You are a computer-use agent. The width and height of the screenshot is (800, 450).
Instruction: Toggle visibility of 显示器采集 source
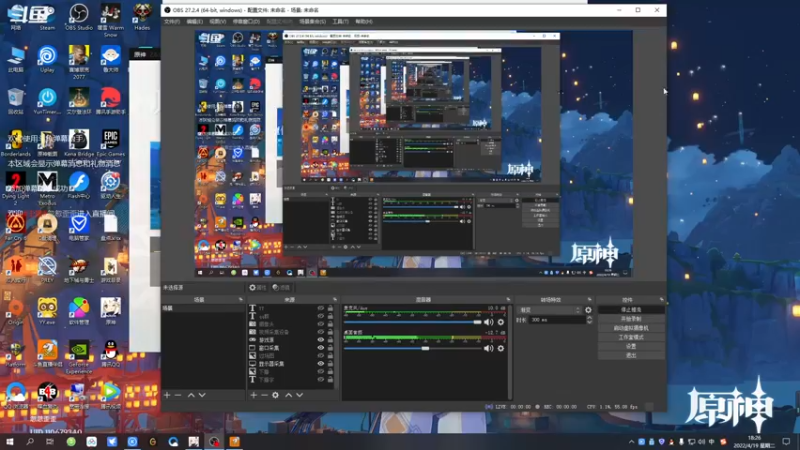coord(320,363)
